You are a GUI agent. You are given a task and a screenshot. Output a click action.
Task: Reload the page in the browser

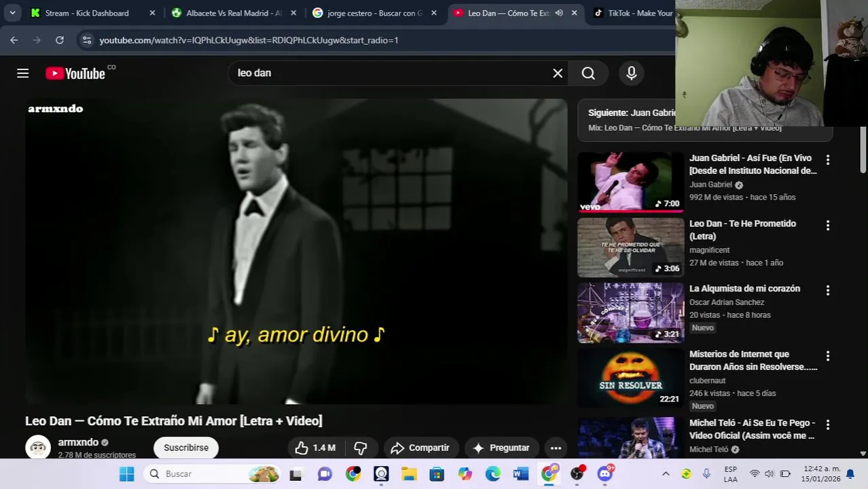pyautogui.click(x=60, y=40)
